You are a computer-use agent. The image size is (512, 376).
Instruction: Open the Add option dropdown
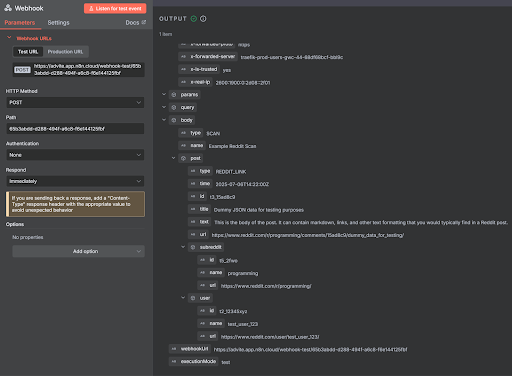[x=79, y=251]
